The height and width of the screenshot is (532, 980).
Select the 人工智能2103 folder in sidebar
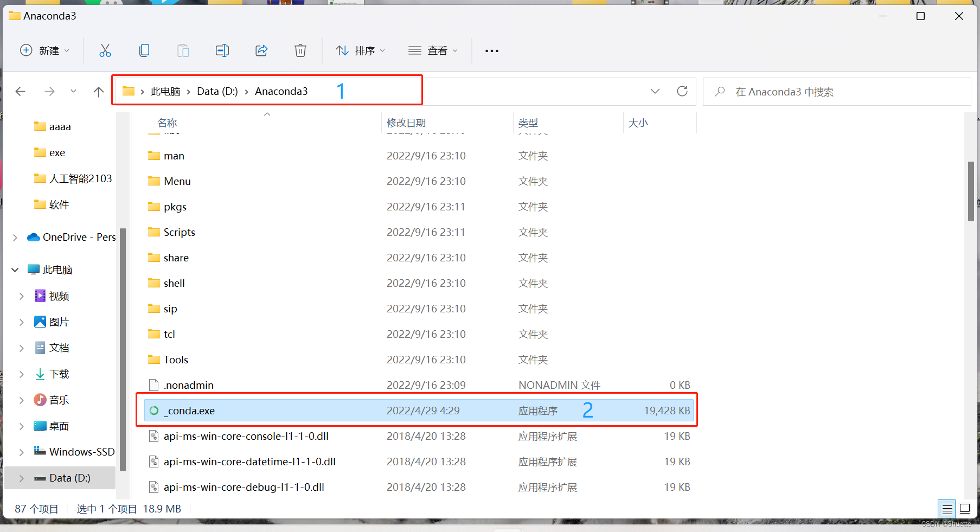click(80, 178)
